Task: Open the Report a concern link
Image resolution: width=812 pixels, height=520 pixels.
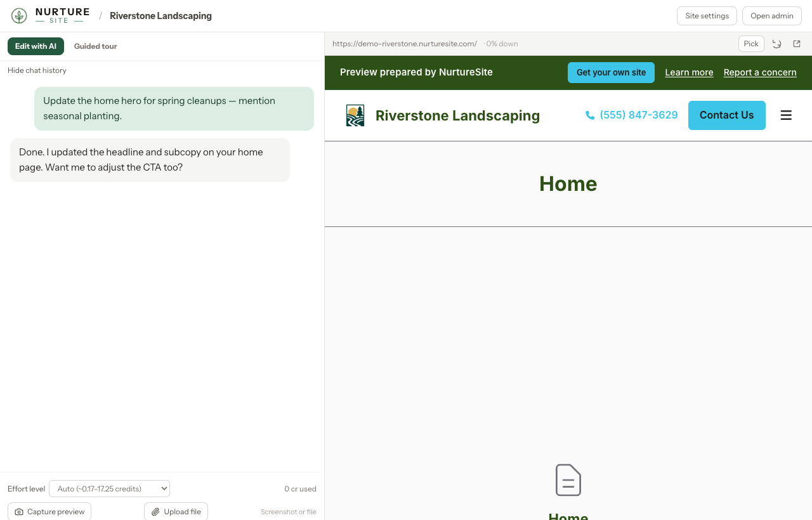Action: tap(760, 72)
